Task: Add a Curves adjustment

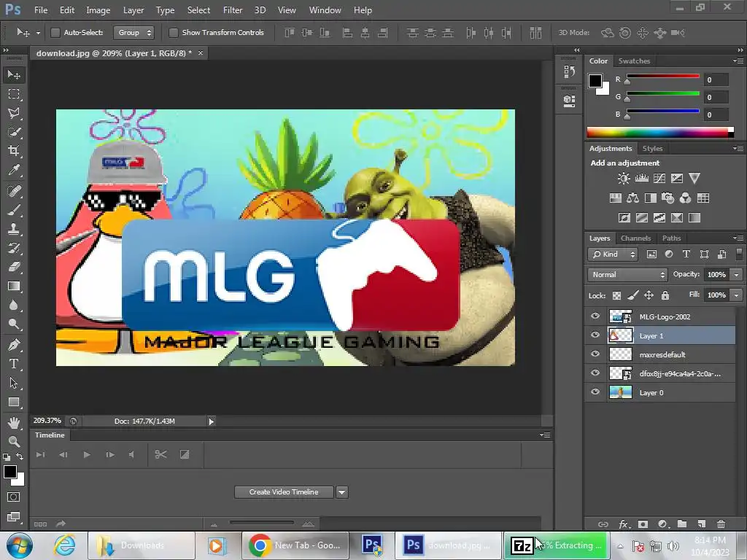Action: 659,179
